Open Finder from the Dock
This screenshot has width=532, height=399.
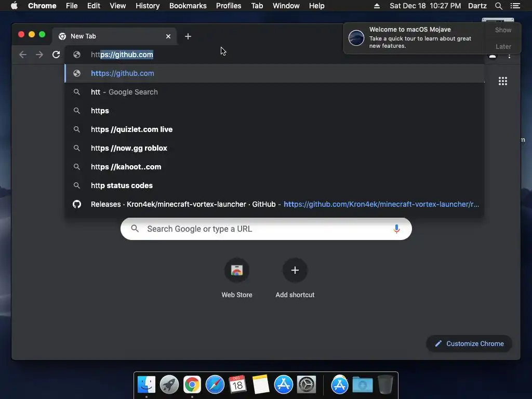[x=147, y=385]
